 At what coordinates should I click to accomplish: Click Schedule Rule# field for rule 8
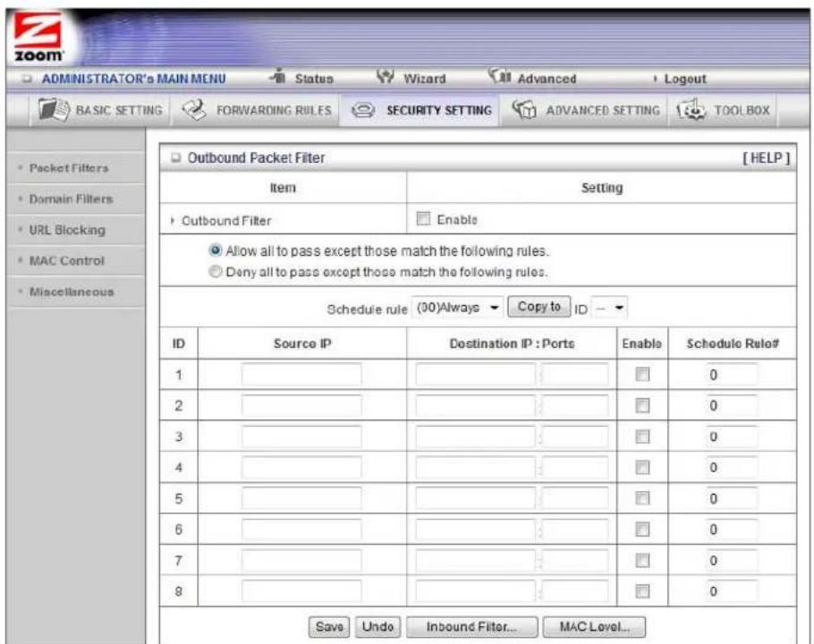click(731, 591)
